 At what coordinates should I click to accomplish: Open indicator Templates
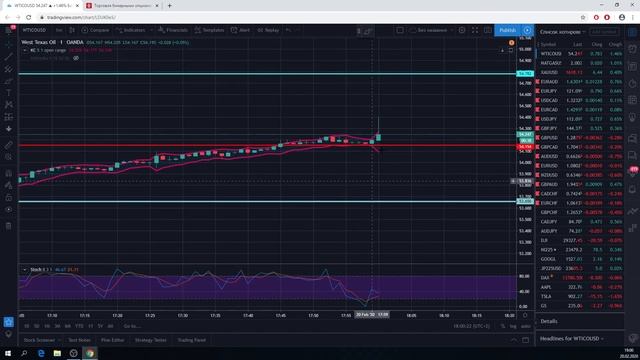[209, 30]
